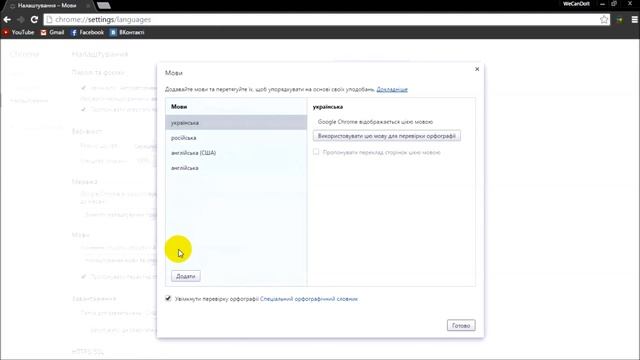Bookmark this page with the star icon

(x=604, y=20)
